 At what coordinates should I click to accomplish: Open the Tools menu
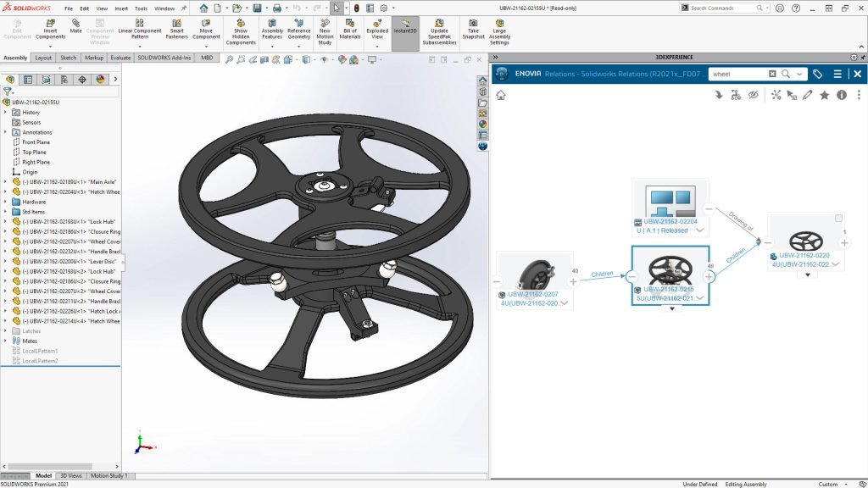[x=142, y=8]
